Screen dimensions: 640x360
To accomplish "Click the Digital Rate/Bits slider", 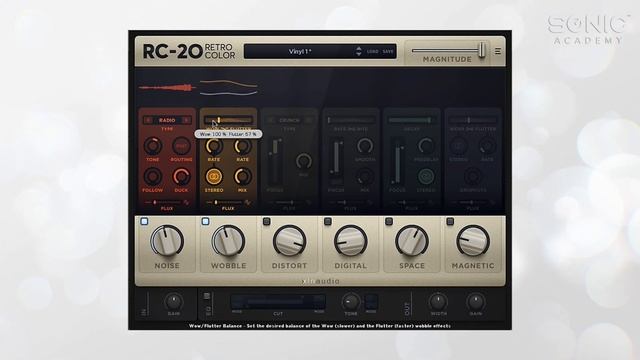I will point(351,120).
